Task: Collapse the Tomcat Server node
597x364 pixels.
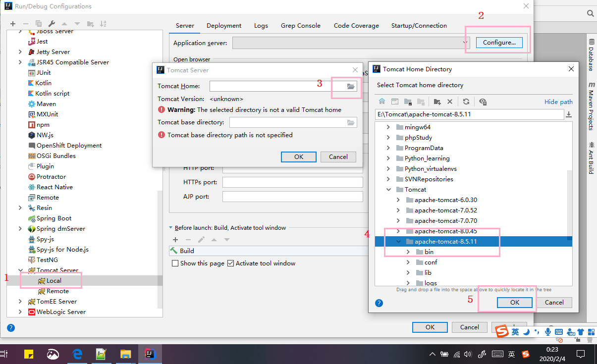Action: click(x=20, y=270)
